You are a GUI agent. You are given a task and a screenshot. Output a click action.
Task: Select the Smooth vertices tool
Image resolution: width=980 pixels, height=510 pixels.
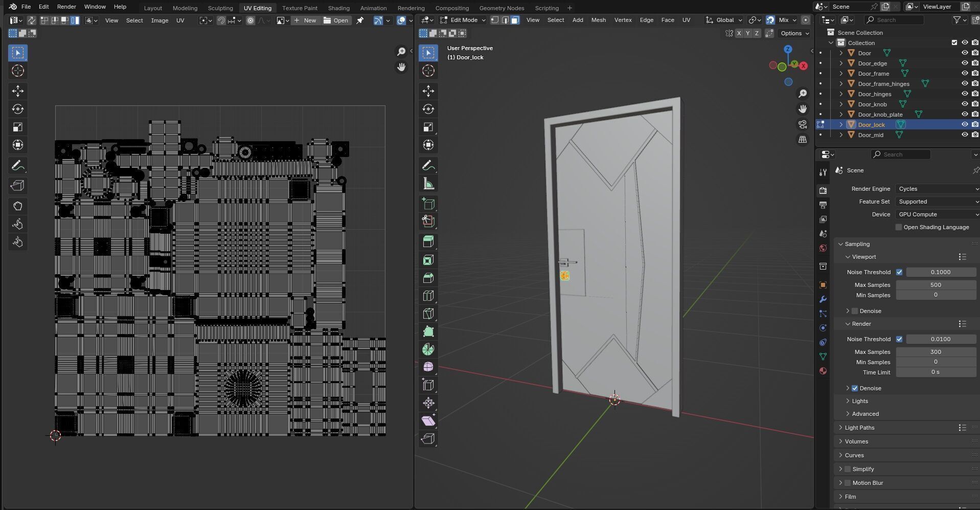pos(428,367)
